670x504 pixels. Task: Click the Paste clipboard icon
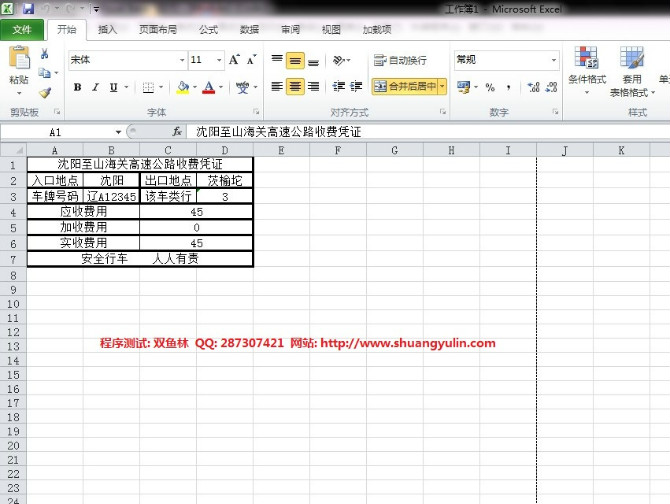pyautogui.click(x=19, y=58)
